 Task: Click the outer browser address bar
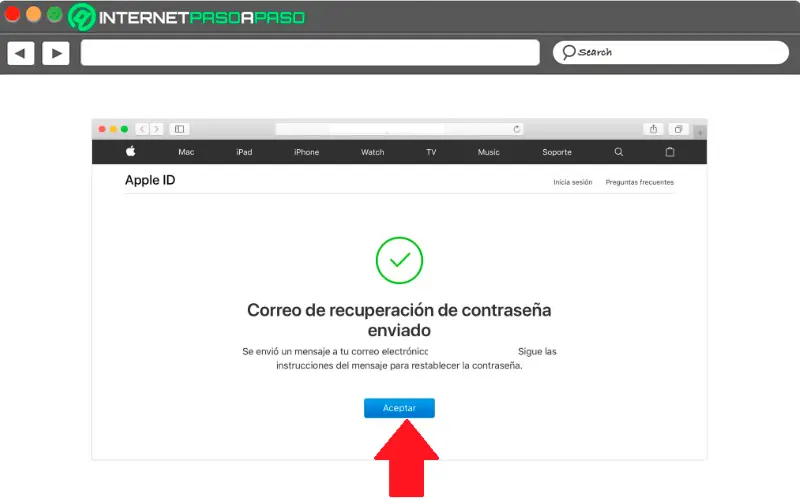click(x=310, y=53)
